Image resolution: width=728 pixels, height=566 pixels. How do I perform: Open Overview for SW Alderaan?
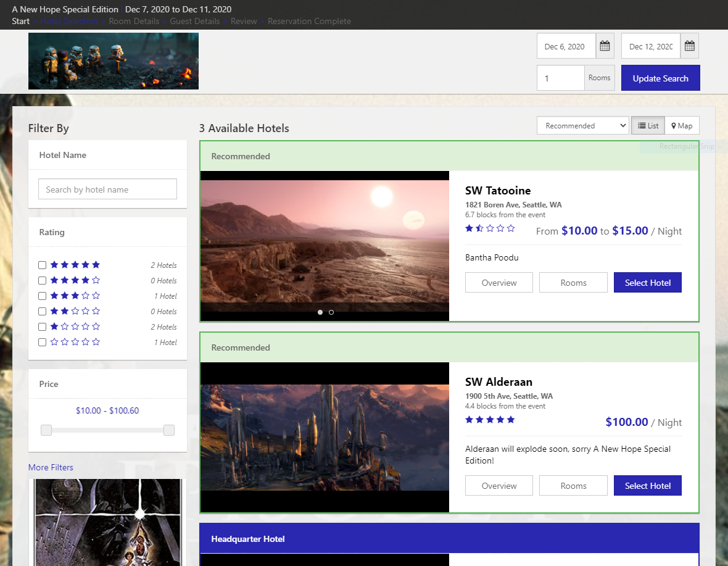(499, 485)
